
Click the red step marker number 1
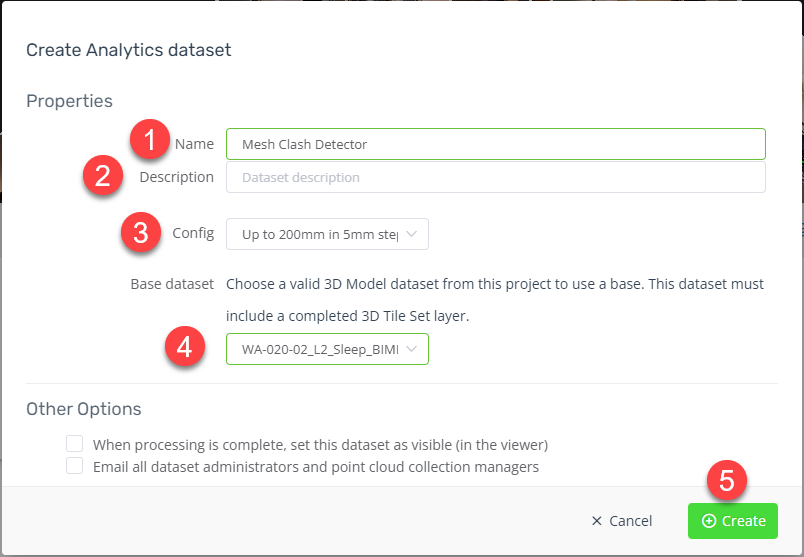pyautogui.click(x=150, y=140)
